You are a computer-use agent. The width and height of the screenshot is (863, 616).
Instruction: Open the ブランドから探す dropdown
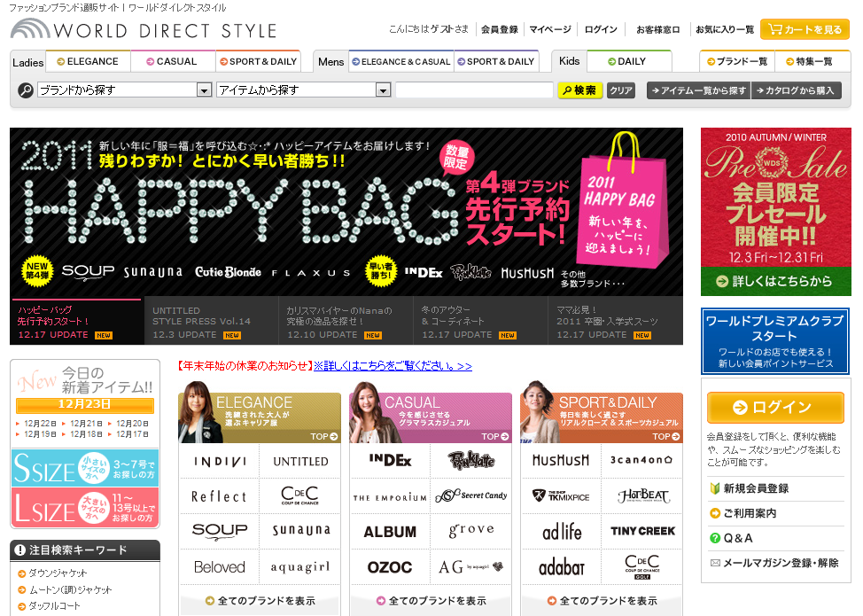click(x=123, y=90)
